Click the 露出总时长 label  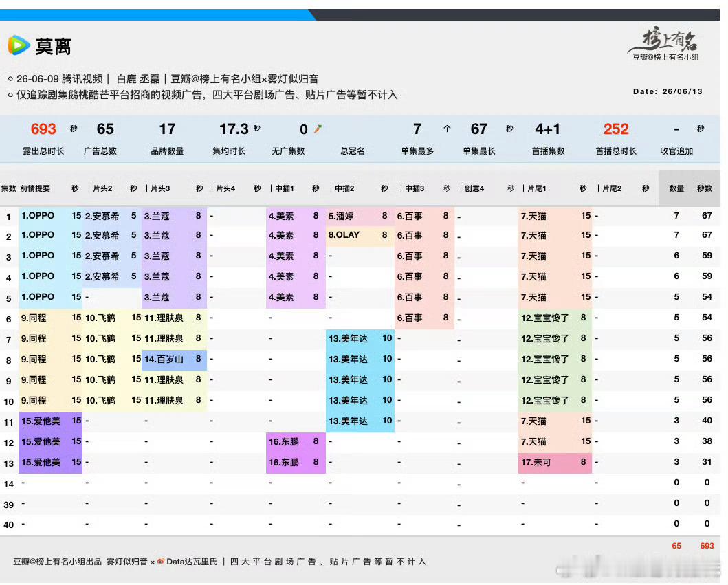coord(43,151)
